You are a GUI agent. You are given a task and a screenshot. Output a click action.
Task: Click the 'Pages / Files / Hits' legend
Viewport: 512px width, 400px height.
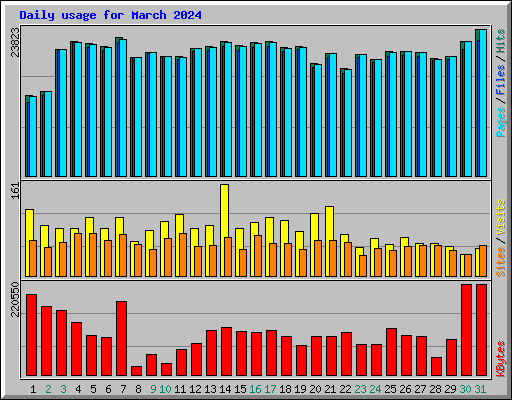(x=501, y=83)
